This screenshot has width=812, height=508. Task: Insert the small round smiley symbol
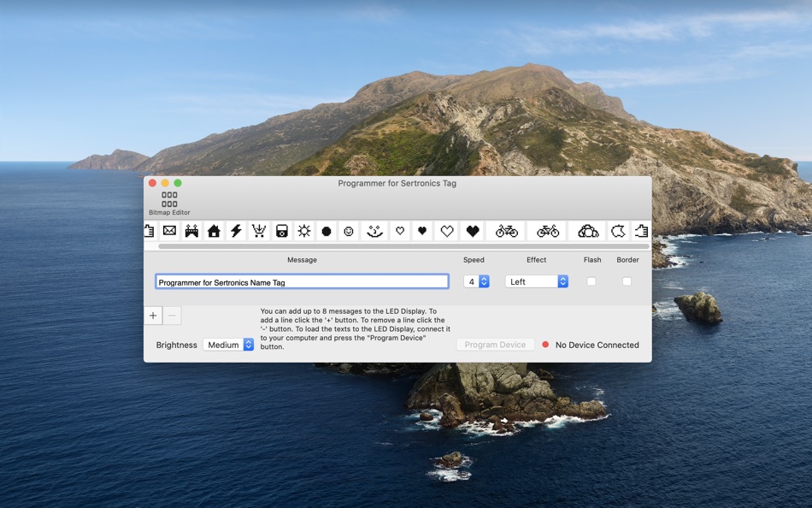coord(349,231)
